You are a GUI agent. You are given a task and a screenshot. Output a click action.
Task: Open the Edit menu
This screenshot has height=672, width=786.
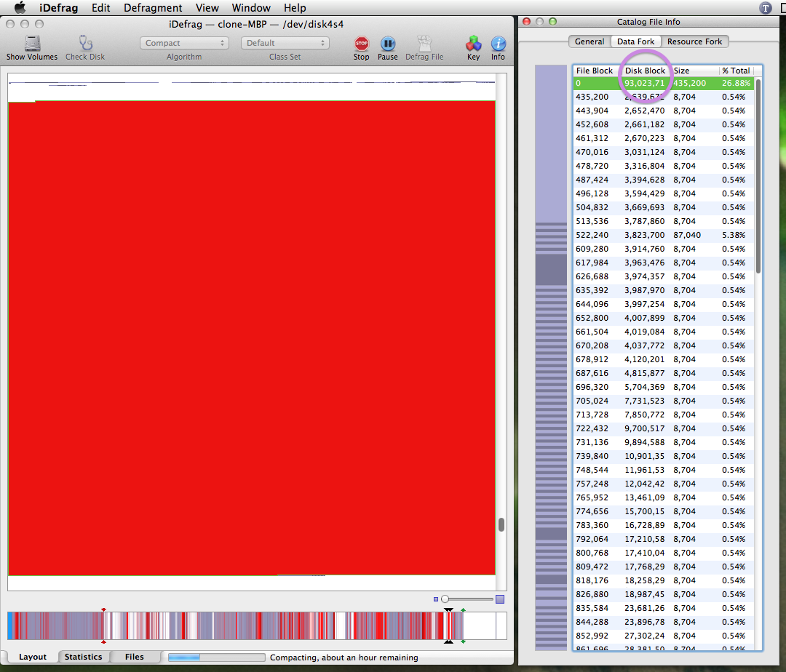(100, 7)
